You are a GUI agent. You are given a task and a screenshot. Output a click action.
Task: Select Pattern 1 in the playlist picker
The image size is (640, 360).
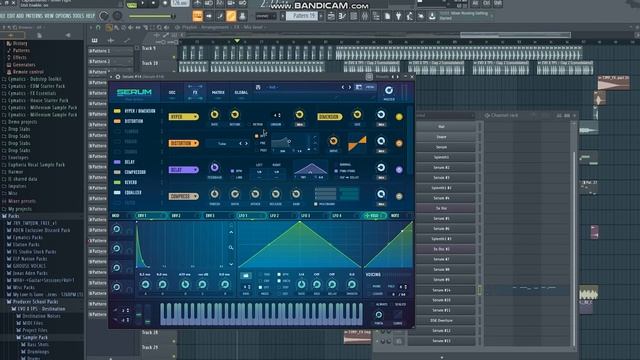coord(110,51)
